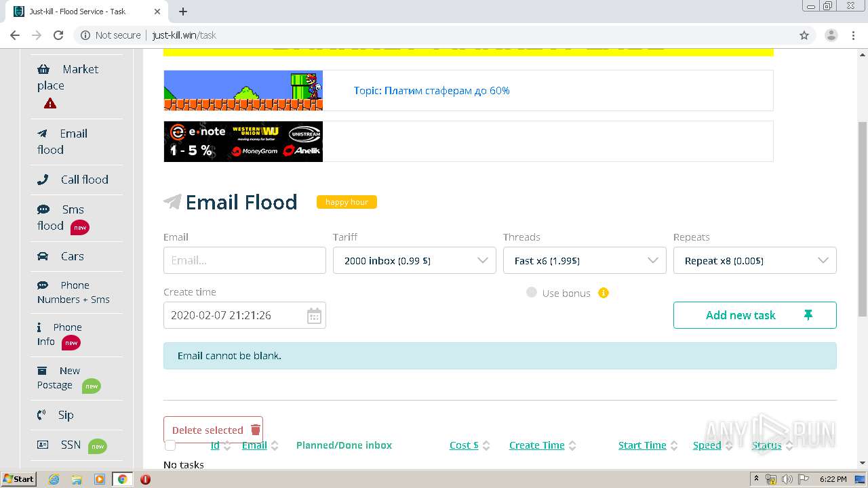Viewport: 868px width, 488px height.
Task: Open the Windows Start menu
Action: pos(19,479)
